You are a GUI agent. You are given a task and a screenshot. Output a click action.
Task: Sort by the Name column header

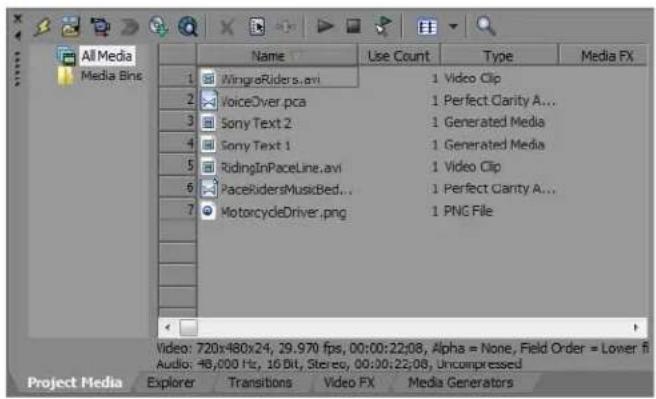click(x=277, y=55)
